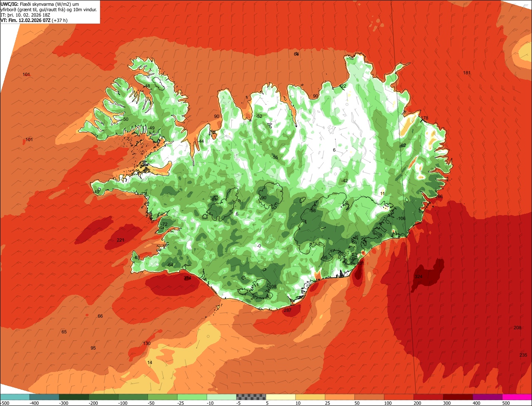Click the light teal -500 to -400 legend swatch
The width and height of the screenshot is (532, 406).
(15, 397)
